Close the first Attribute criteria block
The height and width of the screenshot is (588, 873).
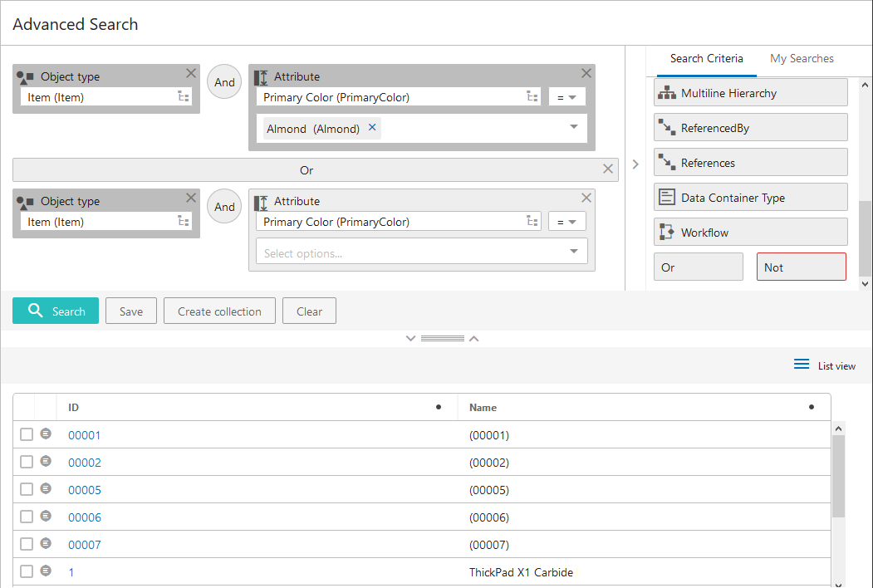586,73
